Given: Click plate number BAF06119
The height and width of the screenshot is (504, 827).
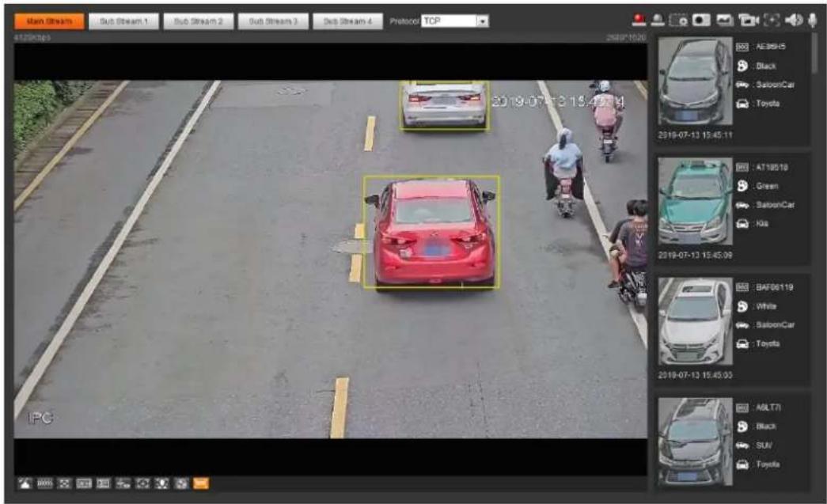Looking at the screenshot, I should (774, 287).
